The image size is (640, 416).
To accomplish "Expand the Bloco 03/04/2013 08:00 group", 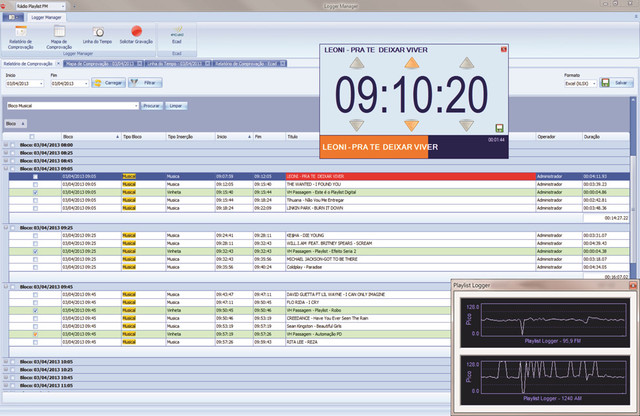I will (x=8, y=144).
